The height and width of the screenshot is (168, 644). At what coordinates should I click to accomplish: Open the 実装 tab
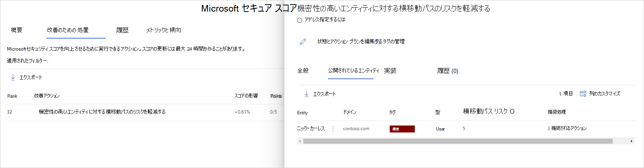pyautogui.click(x=390, y=71)
